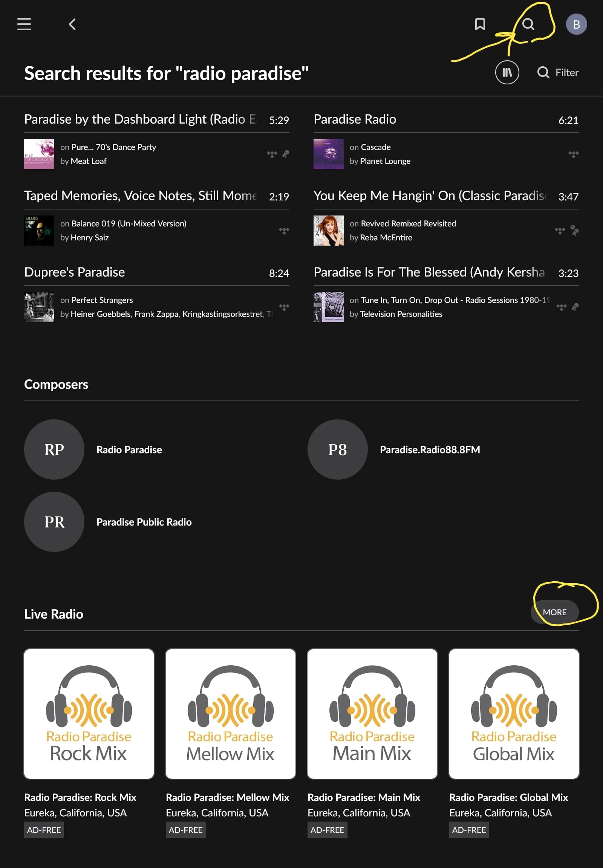This screenshot has height=868, width=603.
Task: Play Radio Paradise Rock Mix station tile
Action: [89, 714]
